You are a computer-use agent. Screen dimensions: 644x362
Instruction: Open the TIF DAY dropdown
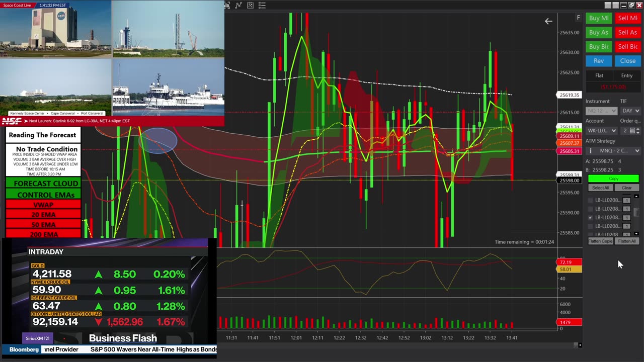(630, 111)
